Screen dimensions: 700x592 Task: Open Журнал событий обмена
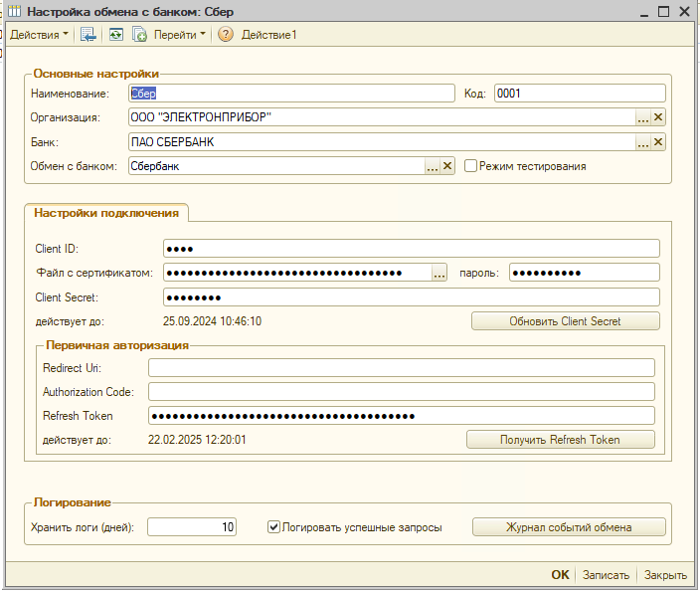[x=568, y=527]
